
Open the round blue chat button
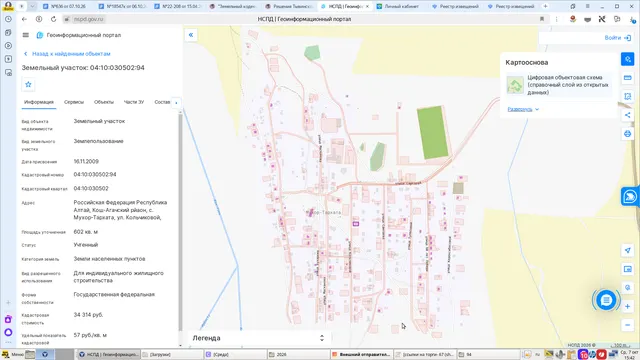point(606,300)
